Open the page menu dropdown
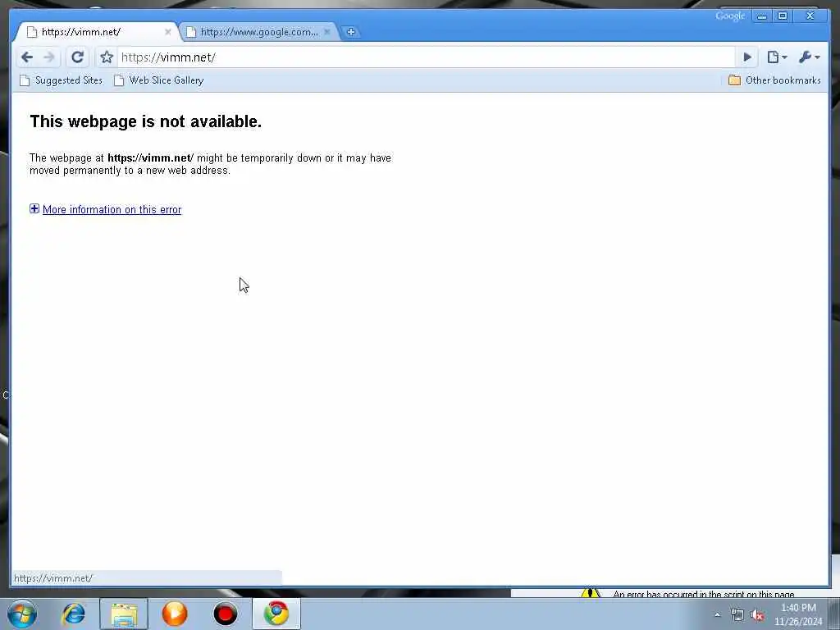The height and width of the screenshot is (630, 840). click(x=777, y=57)
